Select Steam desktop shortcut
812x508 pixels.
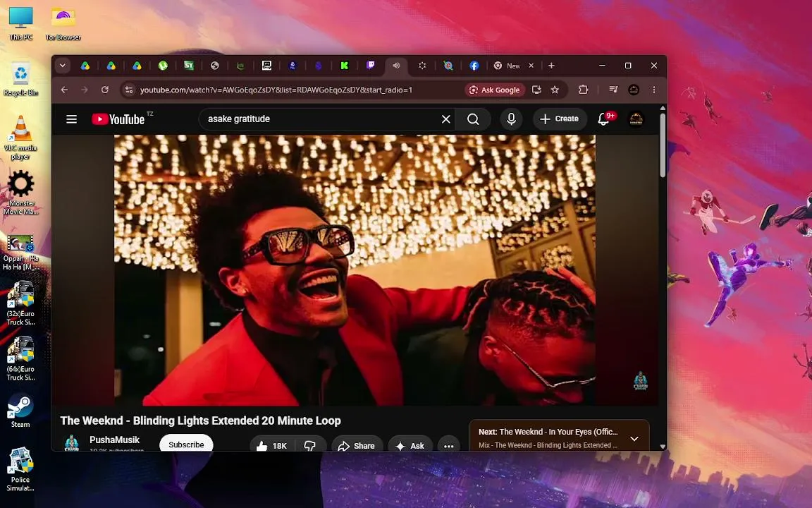pyautogui.click(x=20, y=411)
